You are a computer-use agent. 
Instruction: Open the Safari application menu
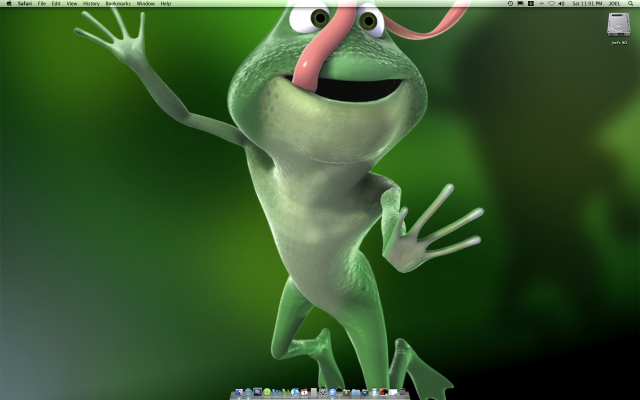(25, 3)
